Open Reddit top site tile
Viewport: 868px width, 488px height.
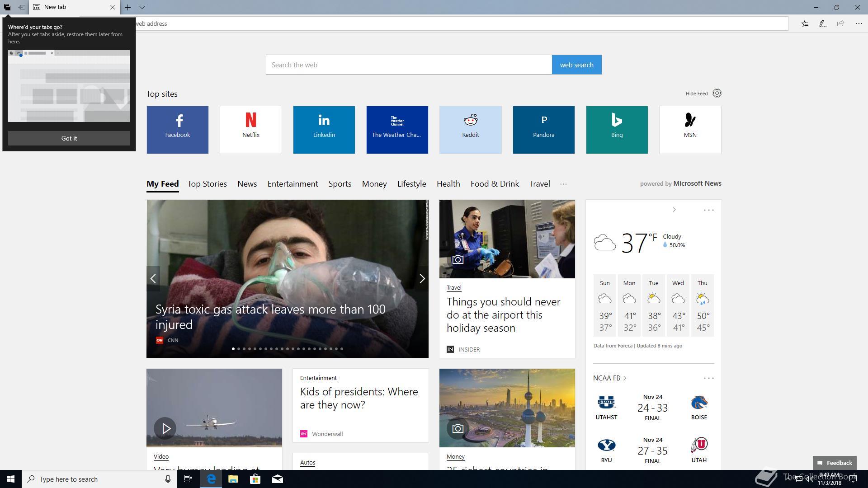point(471,130)
